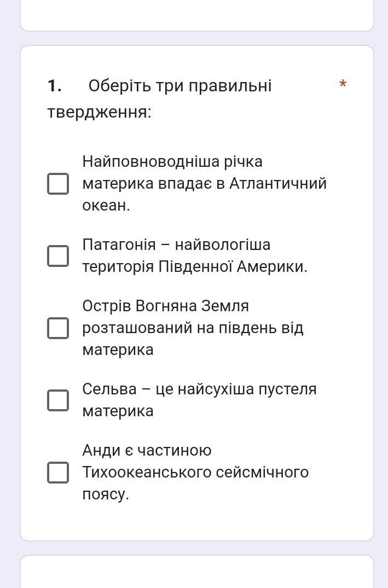Click the question title Оберіть три правильні

pos(179,86)
